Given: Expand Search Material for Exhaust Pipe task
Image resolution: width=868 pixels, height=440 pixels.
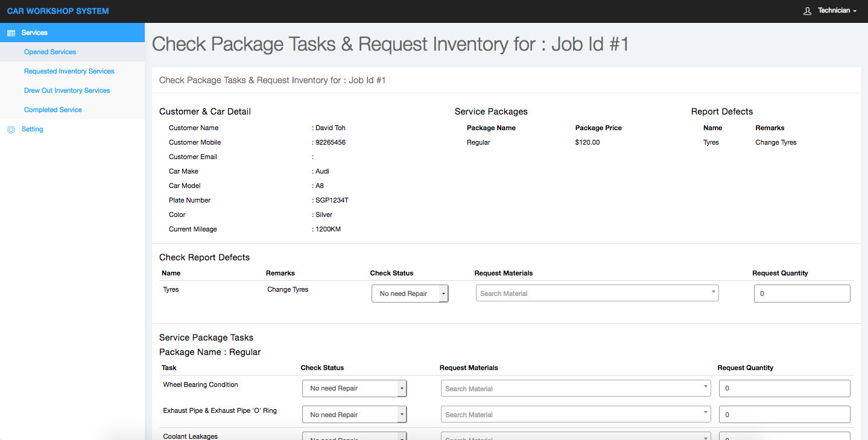Looking at the screenshot, I should (x=575, y=415).
